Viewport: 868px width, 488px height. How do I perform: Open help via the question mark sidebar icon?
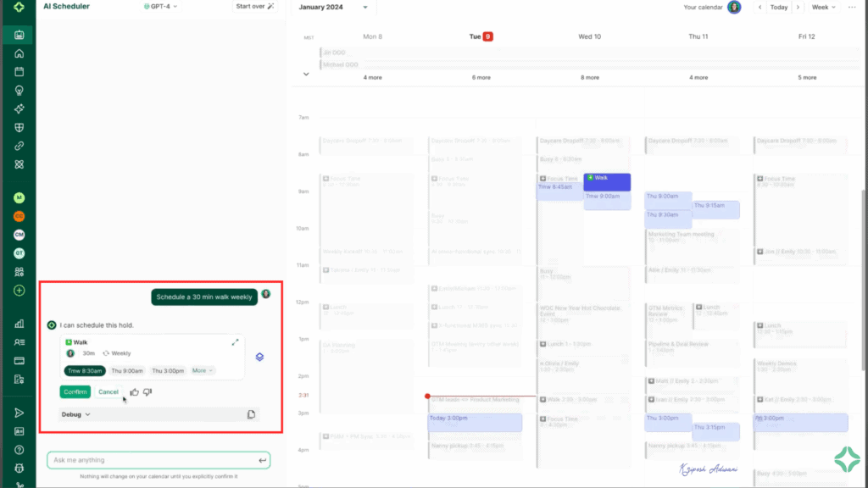pos(19,450)
